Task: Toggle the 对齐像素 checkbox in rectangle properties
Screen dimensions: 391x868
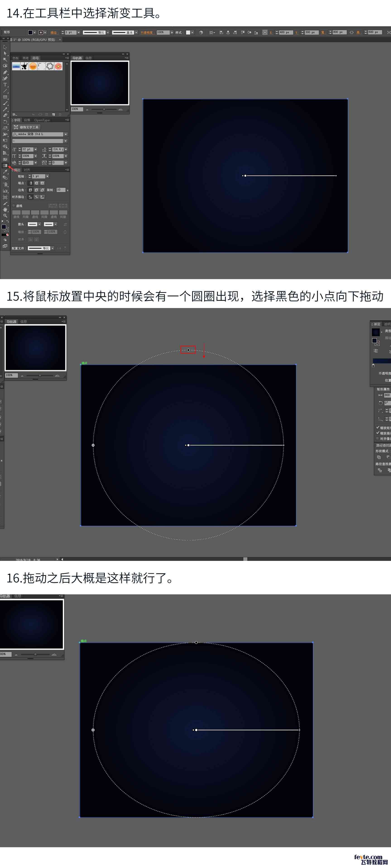Action: click(377, 438)
